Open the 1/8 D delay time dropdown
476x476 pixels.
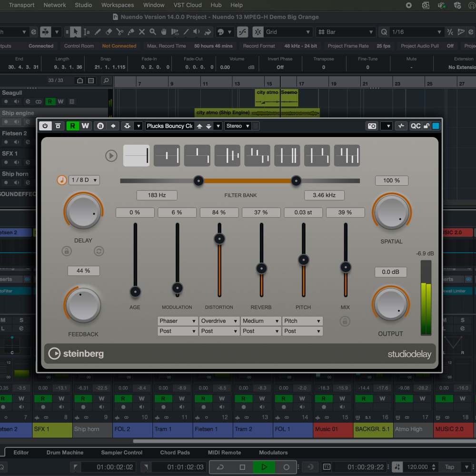pos(84,180)
